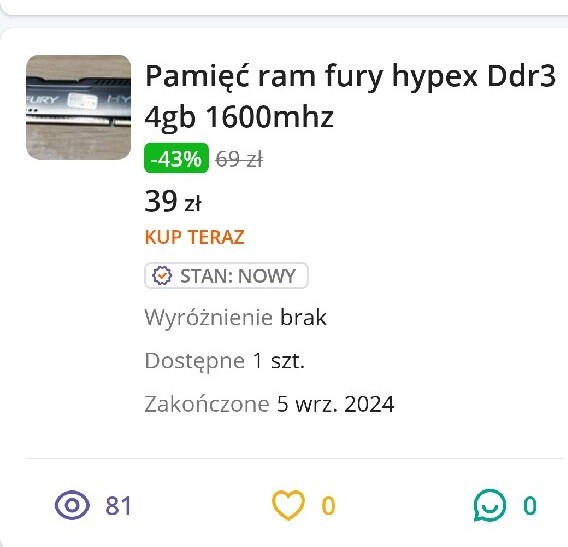Click the verified badge icon beside STAN: NOWY
Screen dimensions: 568x547
pos(162,276)
